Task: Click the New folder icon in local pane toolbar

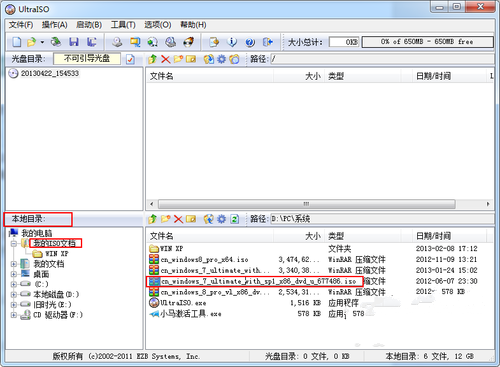Action: pyautogui.click(x=166, y=219)
